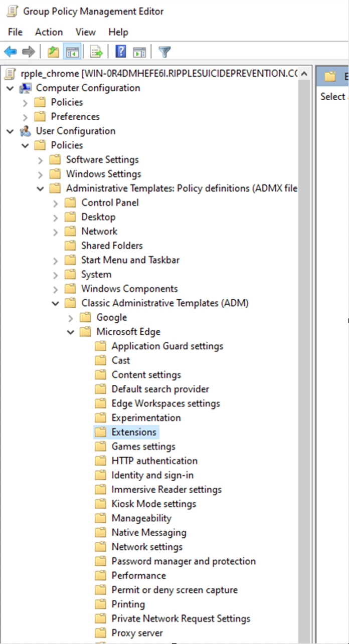This screenshot has width=349, height=644.
Task: Select Private Network Request Settings
Action: point(181,619)
